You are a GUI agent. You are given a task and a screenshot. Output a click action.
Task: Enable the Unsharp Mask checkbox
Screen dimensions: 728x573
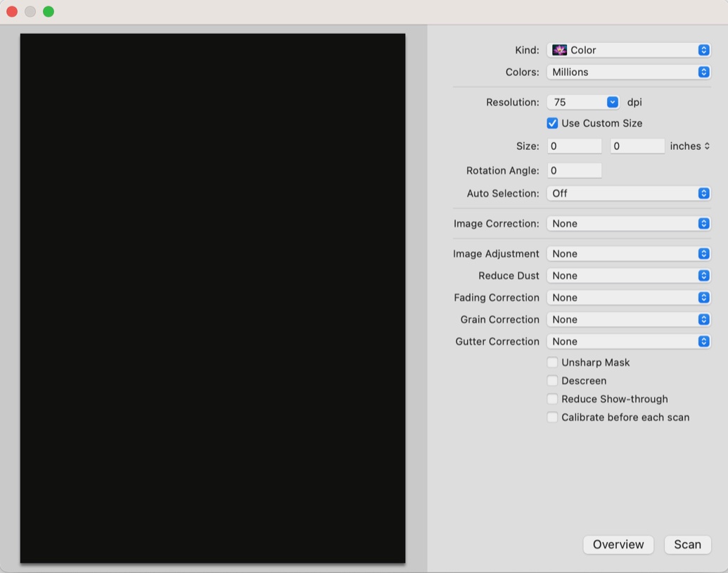click(x=552, y=363)
